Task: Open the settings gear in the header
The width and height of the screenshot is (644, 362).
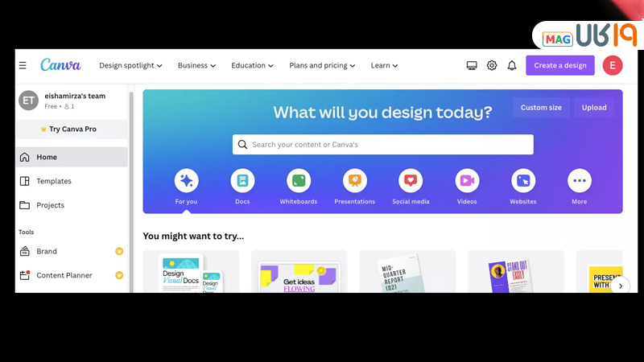Action: (x=492, y=65)
